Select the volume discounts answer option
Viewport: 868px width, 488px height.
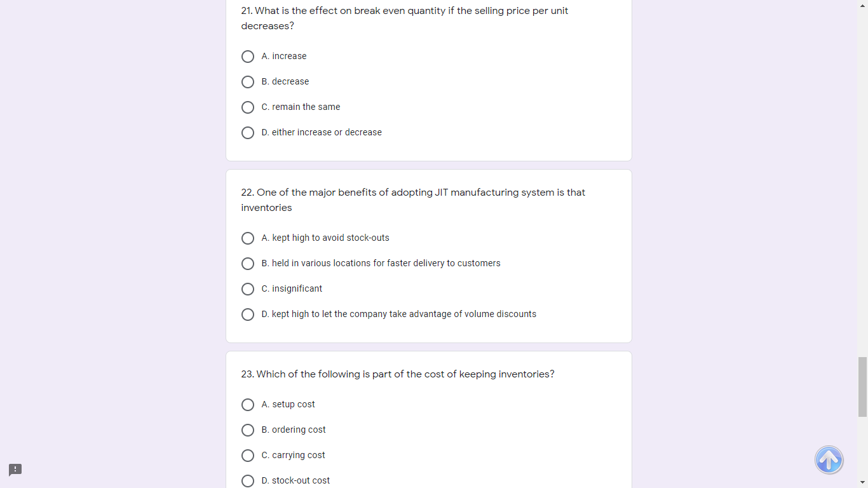(x=248, y=314)
